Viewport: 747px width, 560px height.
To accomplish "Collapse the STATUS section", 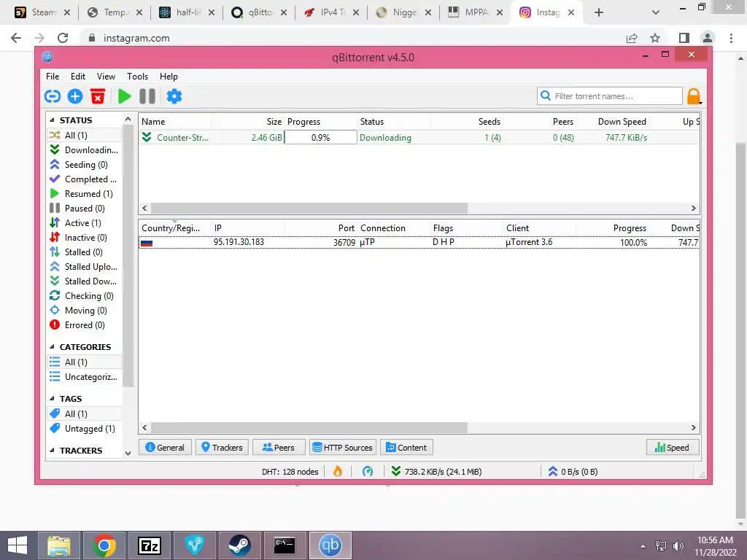I will pyautogui.click(x=52, y=120).
